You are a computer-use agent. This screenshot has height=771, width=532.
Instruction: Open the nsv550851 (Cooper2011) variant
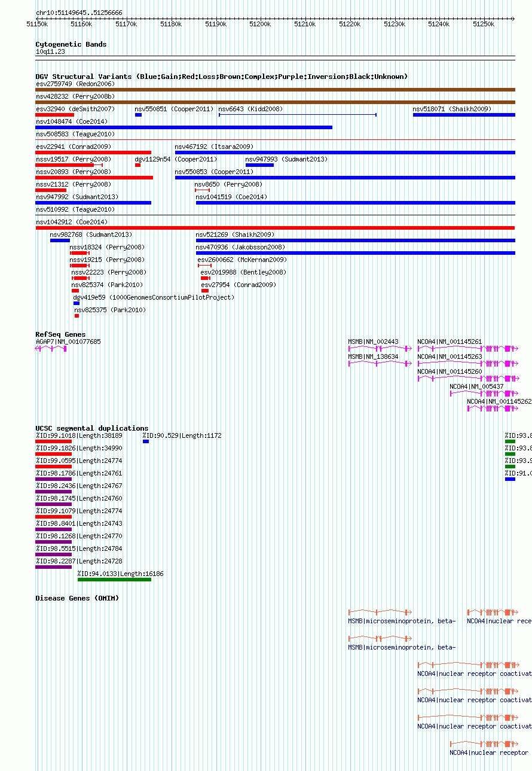(x=138, y=114)
